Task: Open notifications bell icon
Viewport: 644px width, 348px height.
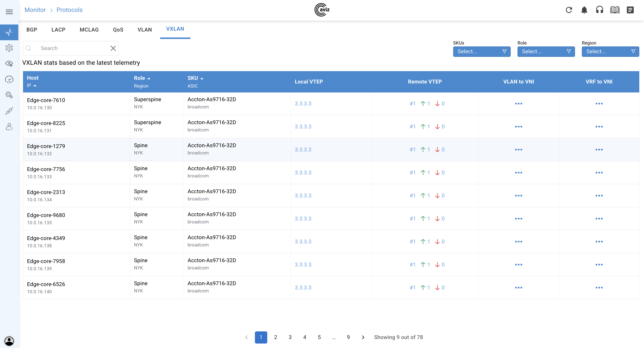Action: click(x=584, y=10)
